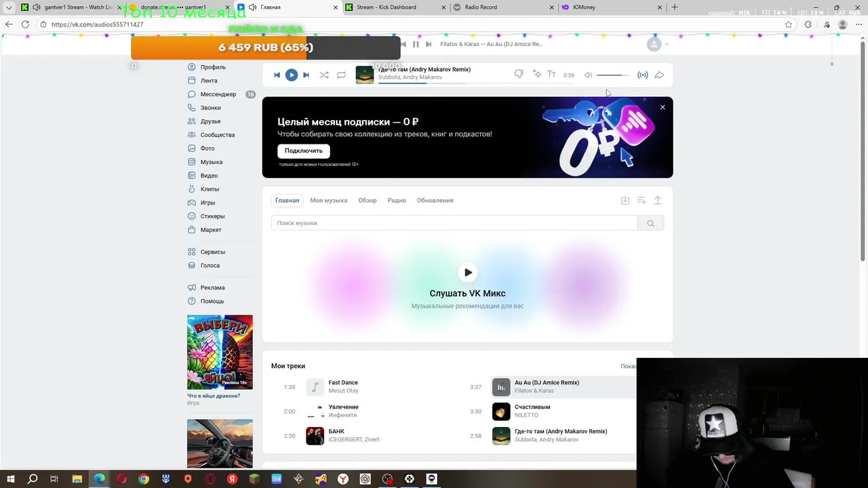This screenshot has width=868, height=488.
Task: Show lyrics with the Tt icon
Action: coord(552,75)
